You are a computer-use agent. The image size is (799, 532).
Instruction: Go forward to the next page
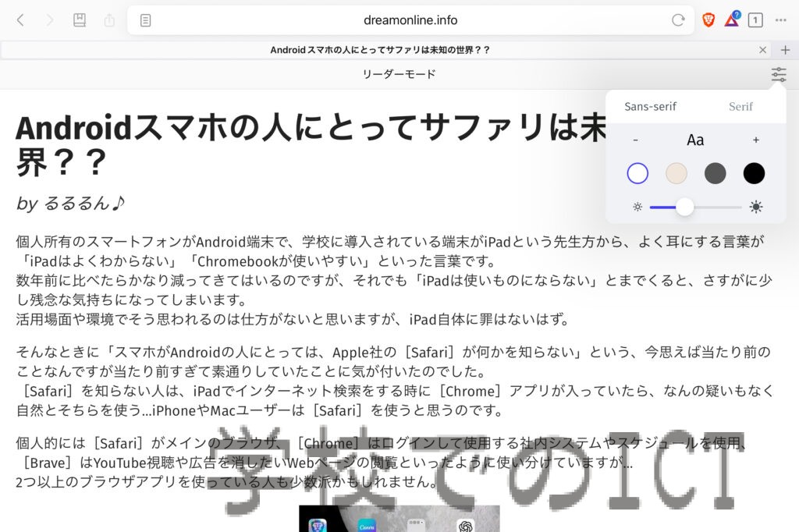click(49, 20)
